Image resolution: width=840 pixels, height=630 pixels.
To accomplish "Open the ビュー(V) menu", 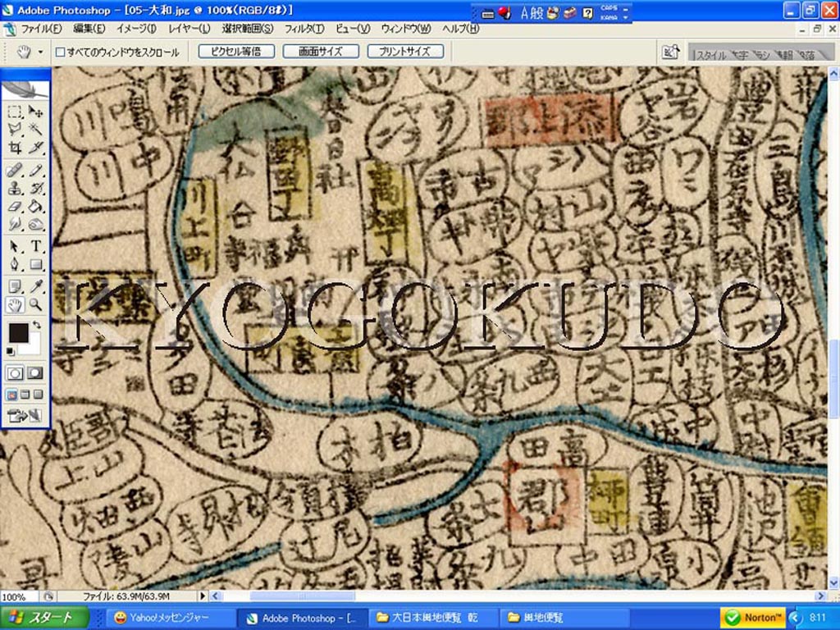I will [x=353, y=29].
